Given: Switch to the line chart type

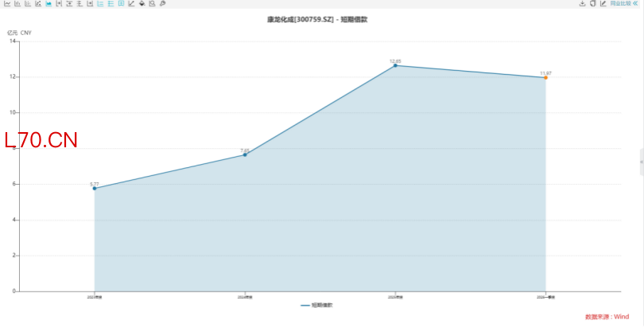Looking at the screenshot, I should pos(7,3).
